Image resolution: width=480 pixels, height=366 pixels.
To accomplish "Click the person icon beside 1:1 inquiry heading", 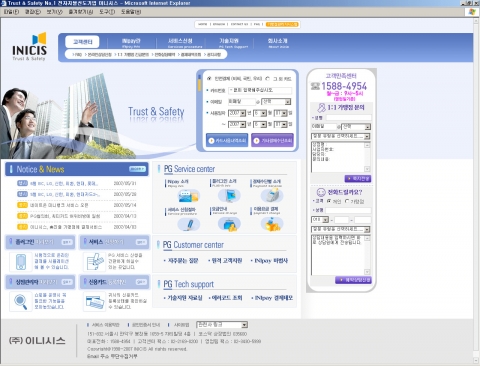I will [321, 107].
